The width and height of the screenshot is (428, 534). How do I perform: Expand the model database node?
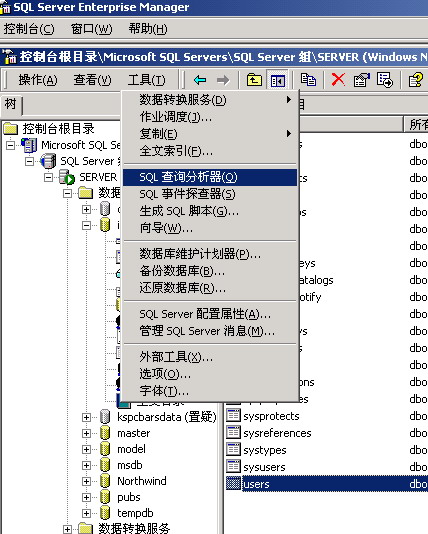point(86,449)
